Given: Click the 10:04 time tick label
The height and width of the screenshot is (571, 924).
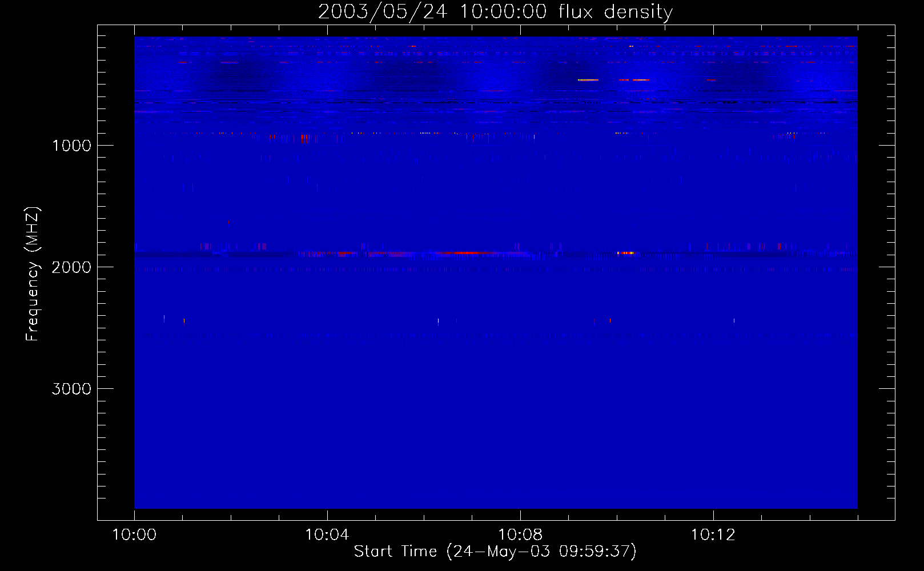Looking at the screenshot, I should pos(327,535).
